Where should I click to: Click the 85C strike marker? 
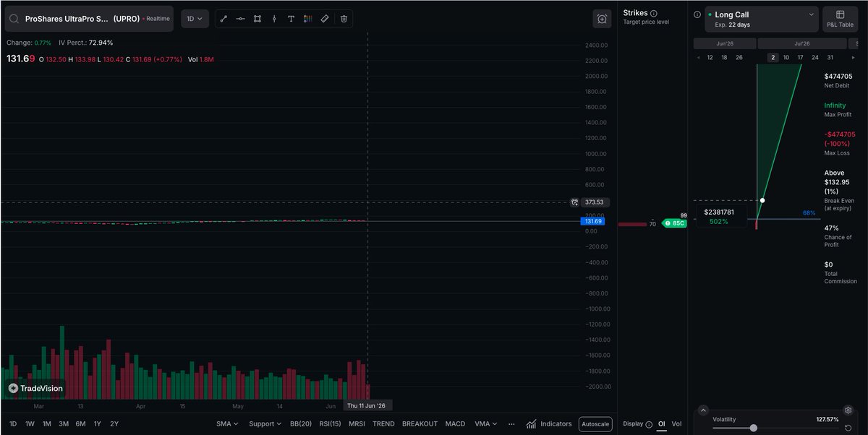point(674,223)
